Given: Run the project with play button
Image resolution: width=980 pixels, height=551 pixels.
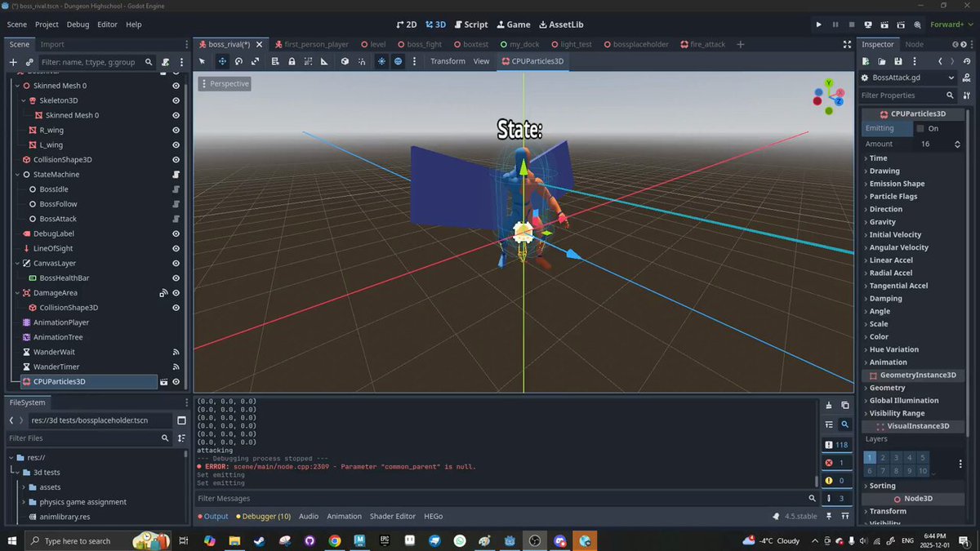Looking at the screenshot, I should pyautogui.click(x=819, y=24).
